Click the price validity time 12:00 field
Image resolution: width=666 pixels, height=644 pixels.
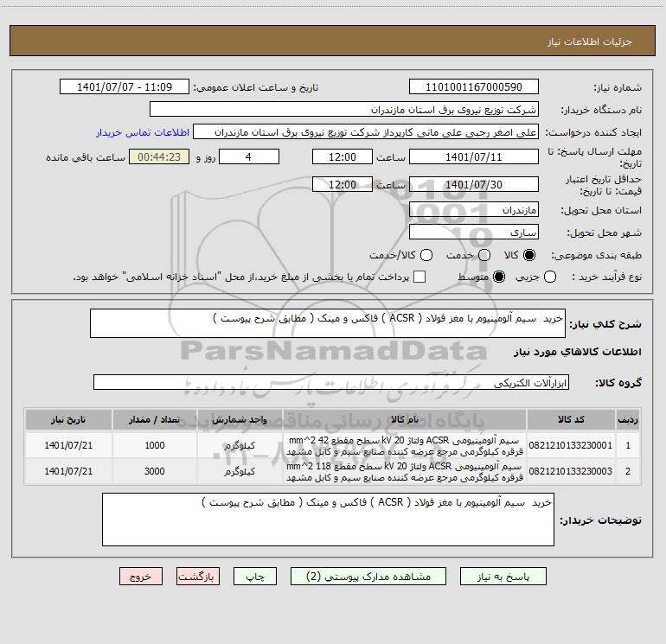343,184
